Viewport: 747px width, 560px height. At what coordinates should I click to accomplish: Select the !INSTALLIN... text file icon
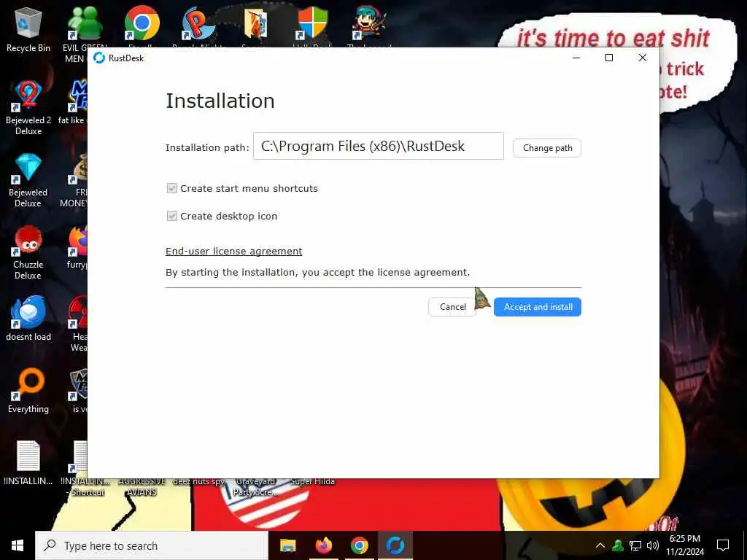pyautogui.click(x=28, y=463)
